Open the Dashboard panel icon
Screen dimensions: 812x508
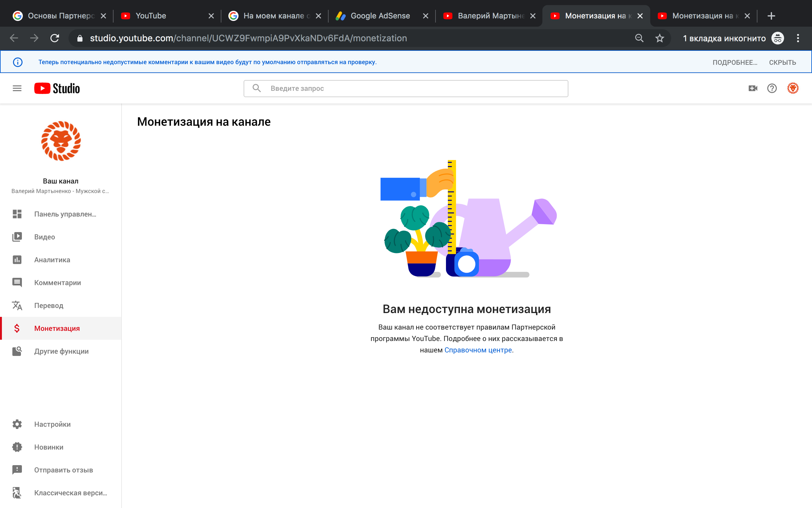(17, 214)
